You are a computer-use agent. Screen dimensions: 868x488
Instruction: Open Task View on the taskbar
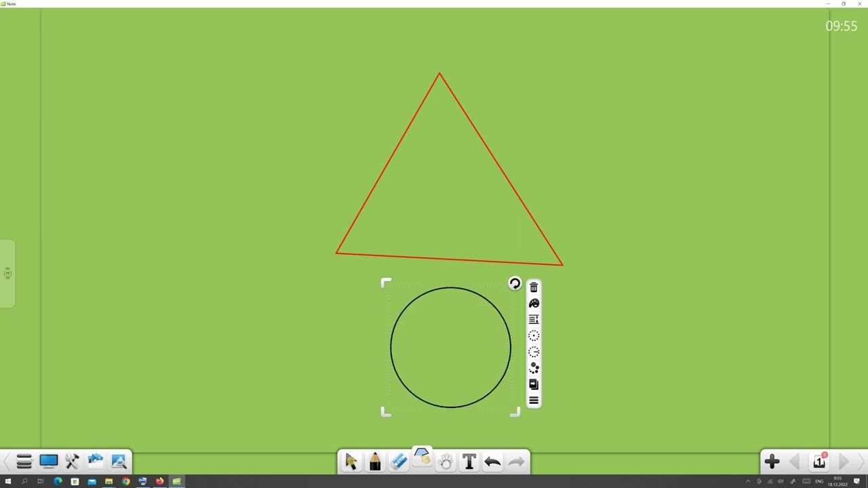click(x=41, y=481)
